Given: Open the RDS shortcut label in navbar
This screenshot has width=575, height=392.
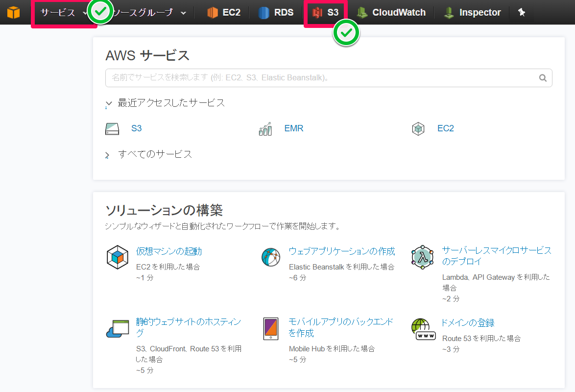Looking at the screenshot, I should [284, 12].
